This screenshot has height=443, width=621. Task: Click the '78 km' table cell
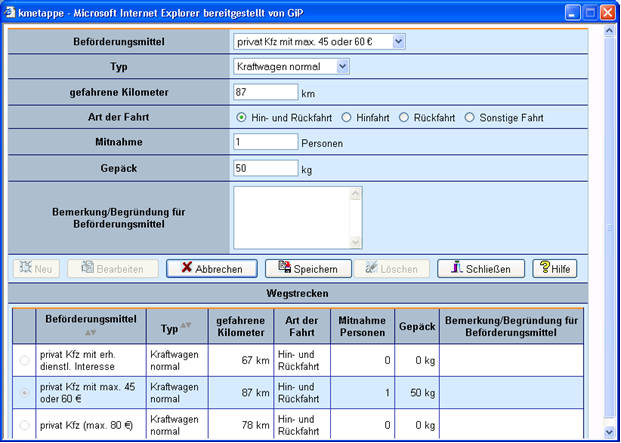(x=241, y=426)
